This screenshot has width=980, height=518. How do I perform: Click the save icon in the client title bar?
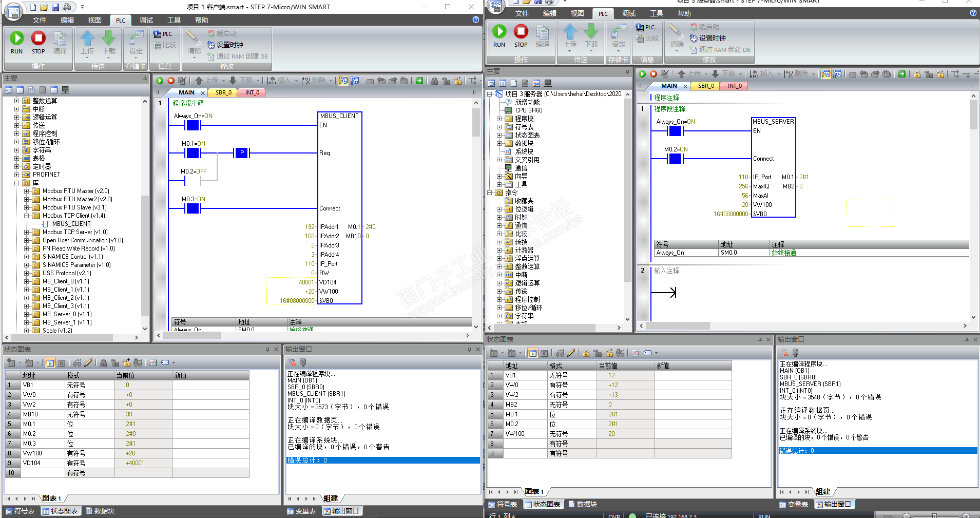(x=55, y=7)
